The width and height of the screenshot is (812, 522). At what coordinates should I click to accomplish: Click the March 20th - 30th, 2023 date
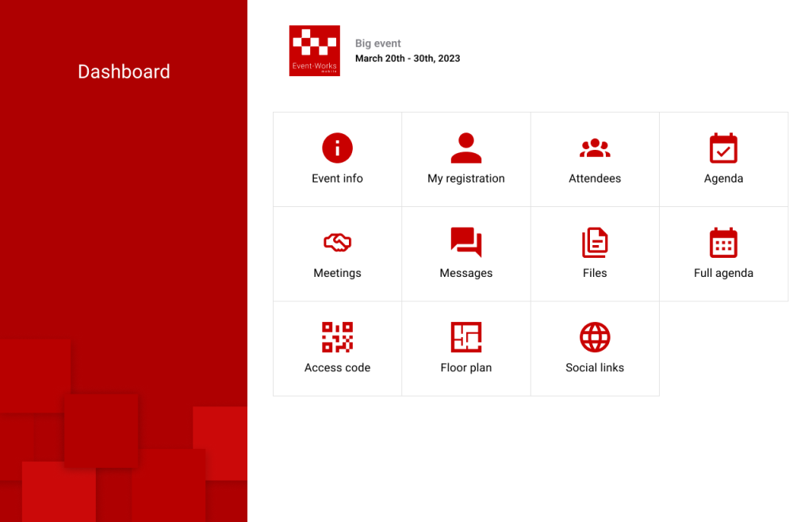[x=408, y=59]
